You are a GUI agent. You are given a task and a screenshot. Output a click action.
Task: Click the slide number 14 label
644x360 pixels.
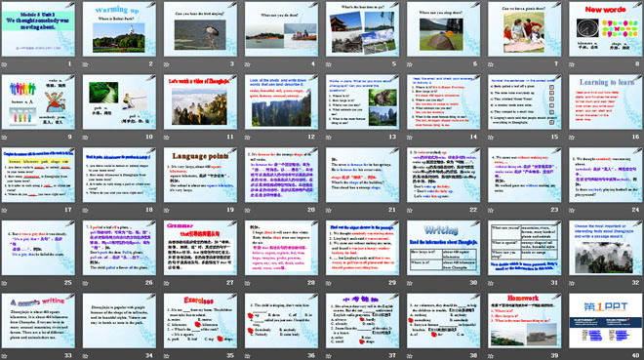(x=473, y=137)
